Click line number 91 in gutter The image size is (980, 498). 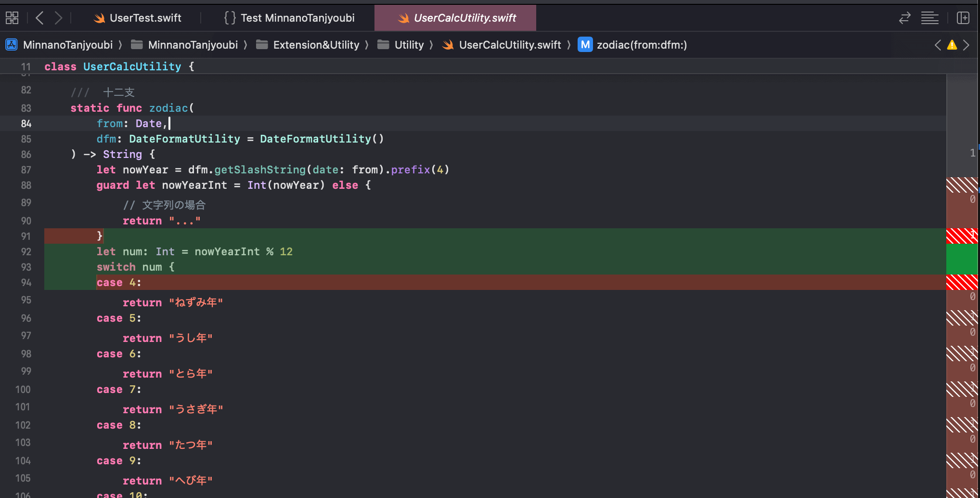pos(26,236)
